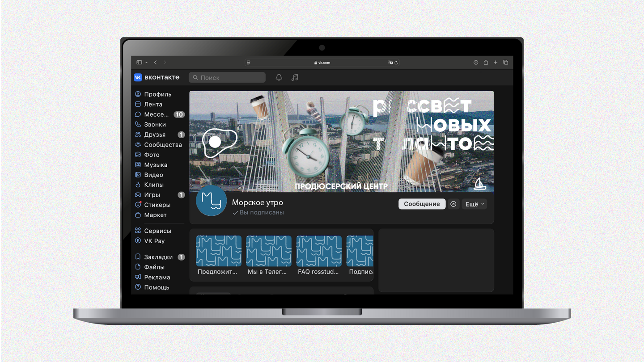Go forward with the browser forward arrow
The width and height of the screenshot is (644, 362).
[x=165, y=63]
